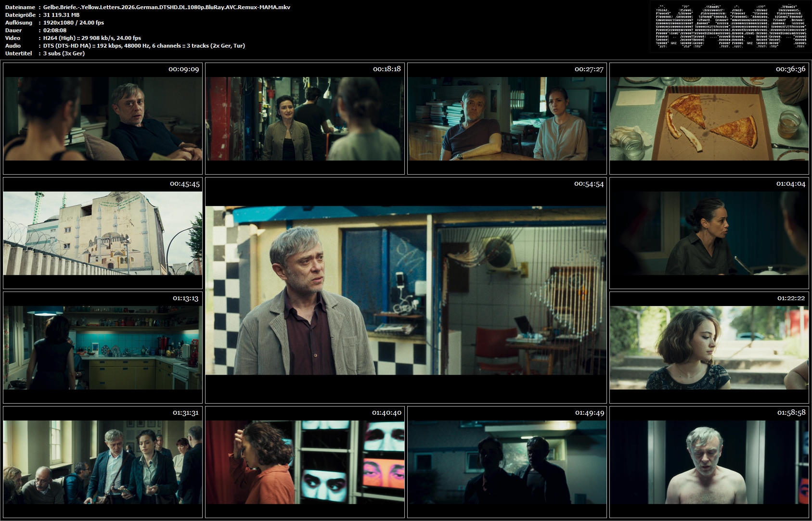The height and width of the screenshot is (521, 812).
Task: Click the file name ending in Remux-MAMA.mkv
Action: tap(167, 7)
